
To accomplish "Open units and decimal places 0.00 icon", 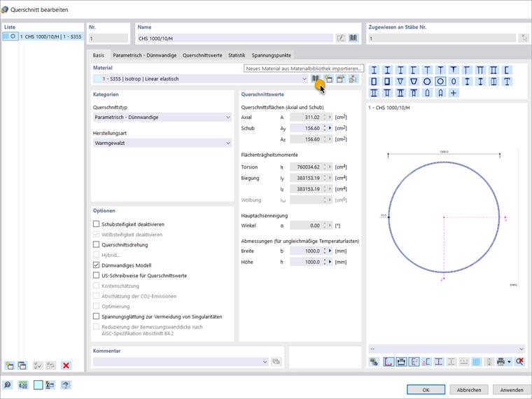I will [22, 385].
